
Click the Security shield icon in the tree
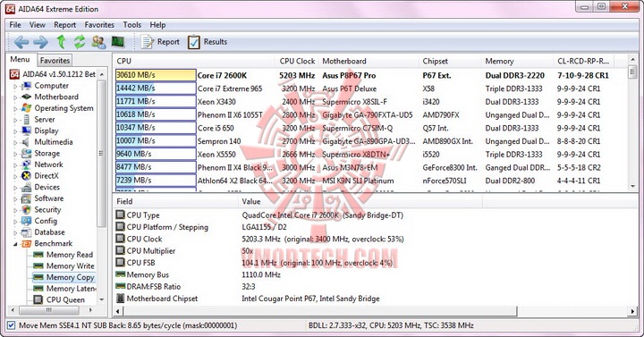pyautogui.click(x=26, y=210)
